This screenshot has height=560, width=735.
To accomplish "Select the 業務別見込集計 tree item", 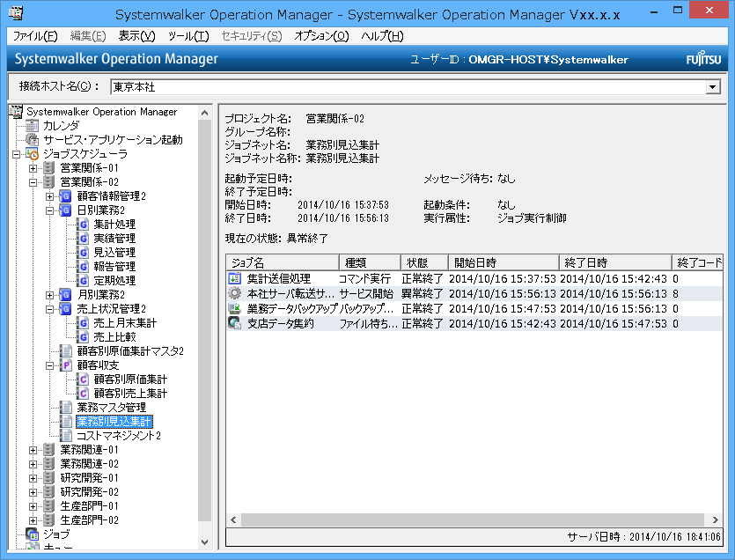I will pyautogui.click(x=114, y=421).
